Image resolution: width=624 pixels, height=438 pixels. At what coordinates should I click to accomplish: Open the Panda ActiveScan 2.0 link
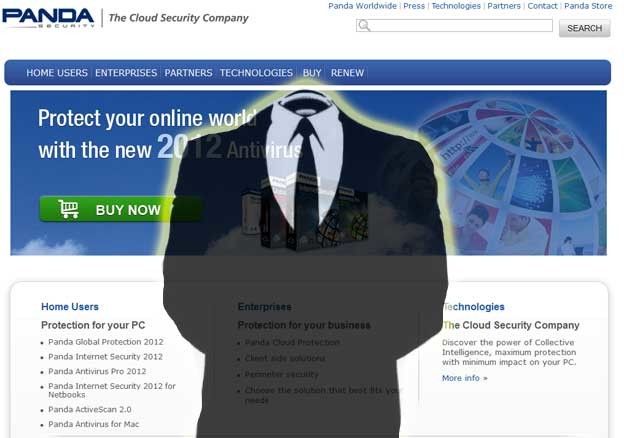(90, 409)
